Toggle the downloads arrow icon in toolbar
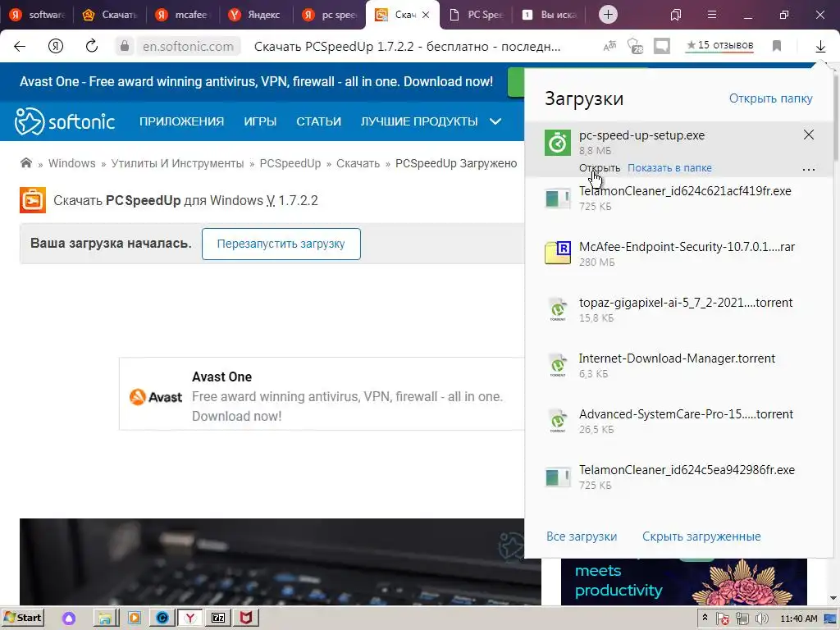Image resolution: width=840 pixels, height=630 pixels. click(x=820, y=47)
